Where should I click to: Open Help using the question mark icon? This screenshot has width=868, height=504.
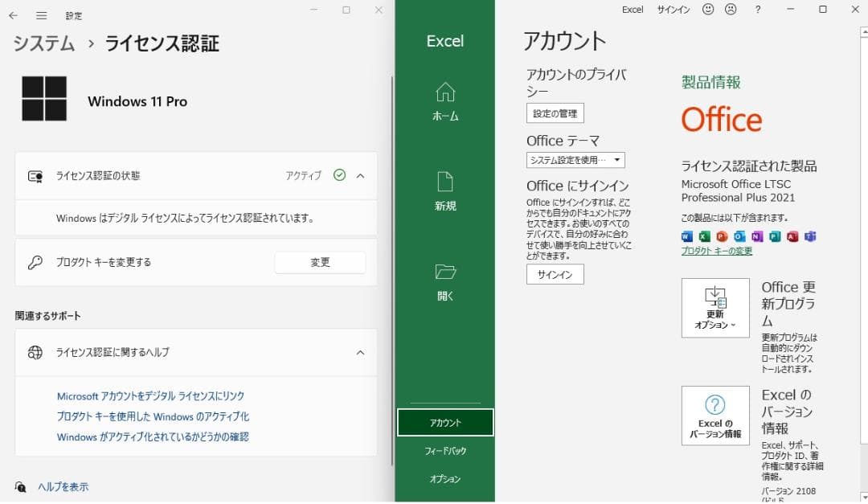tap(758, 10)
